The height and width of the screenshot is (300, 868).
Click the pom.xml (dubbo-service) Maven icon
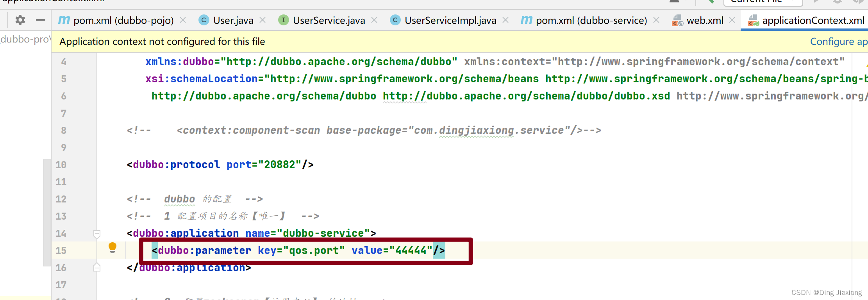[x=527, y=20]
